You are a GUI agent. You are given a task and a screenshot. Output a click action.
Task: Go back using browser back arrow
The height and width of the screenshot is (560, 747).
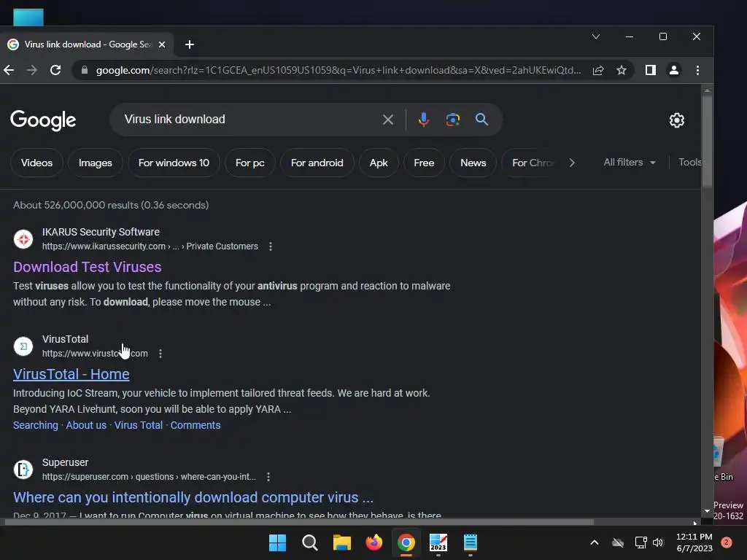coord(9,71)
